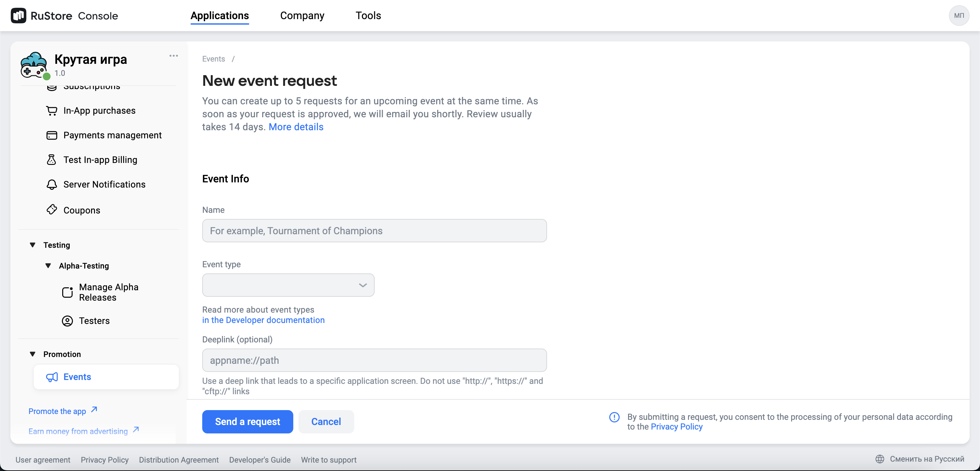
Task: Switch to the Company tab
Action: point(302,16)
